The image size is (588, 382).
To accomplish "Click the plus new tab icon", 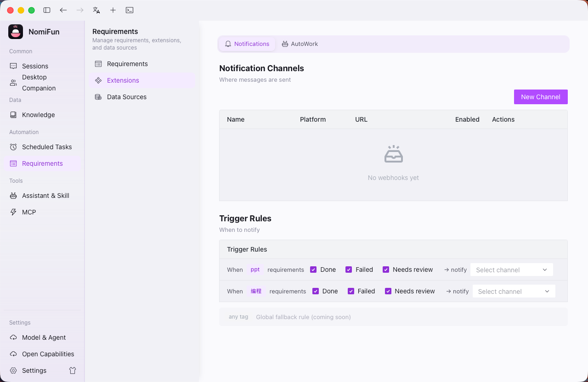I will pos(113,10).
